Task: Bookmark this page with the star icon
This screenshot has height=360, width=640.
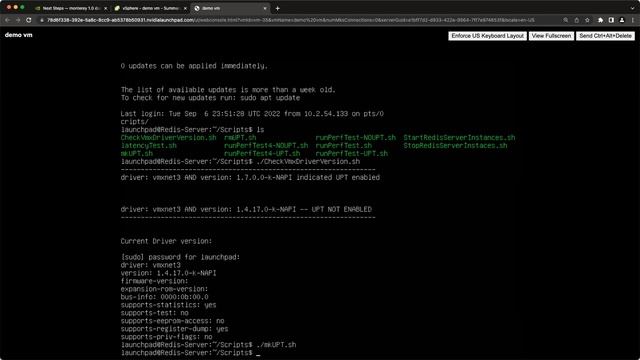Action: [587, 20]
